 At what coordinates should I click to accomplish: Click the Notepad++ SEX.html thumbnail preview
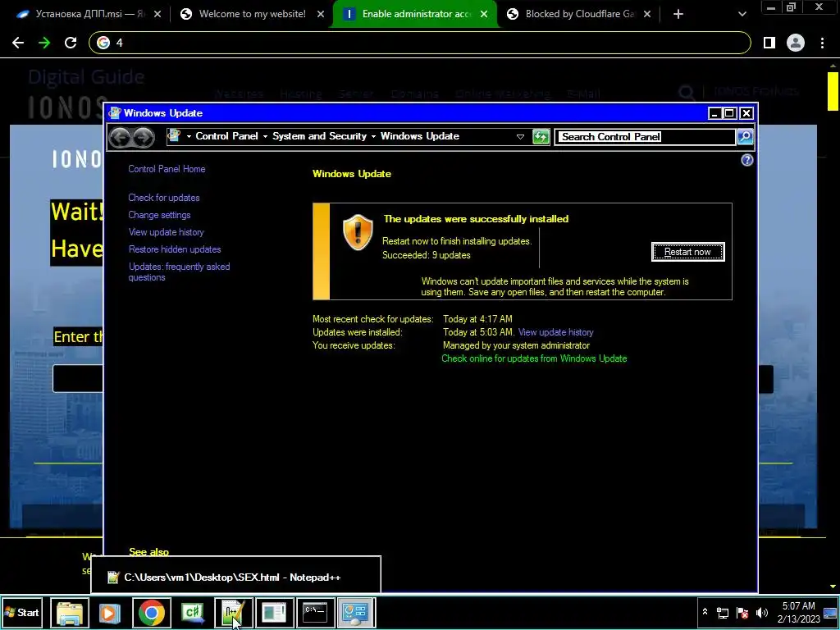[235, 575]
